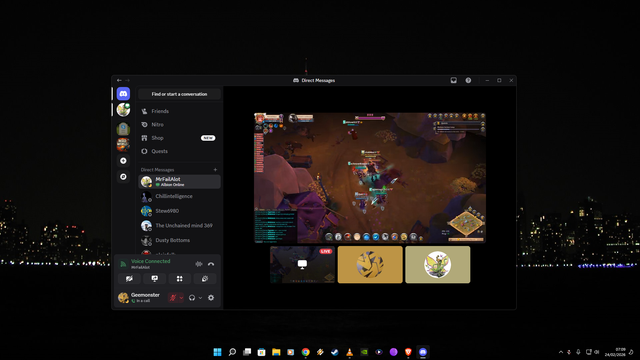Select the LIVE stream thumbnail tile

302,264
